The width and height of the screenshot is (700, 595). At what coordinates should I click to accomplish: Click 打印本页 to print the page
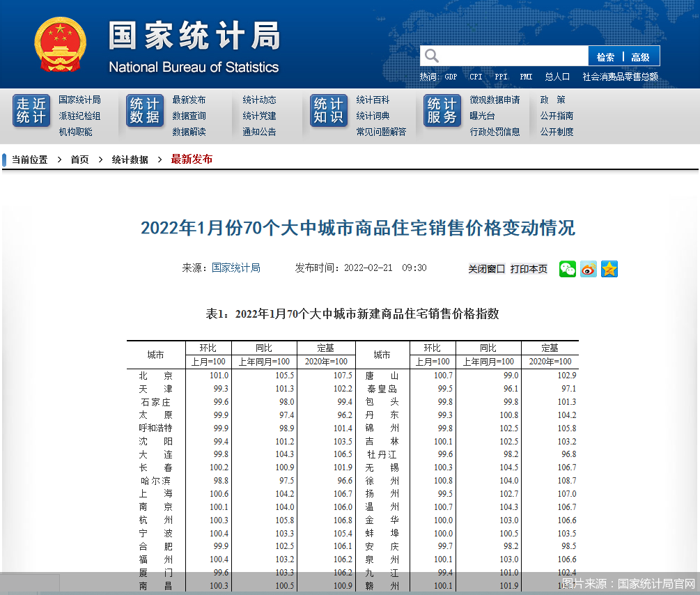pos(529,269)
